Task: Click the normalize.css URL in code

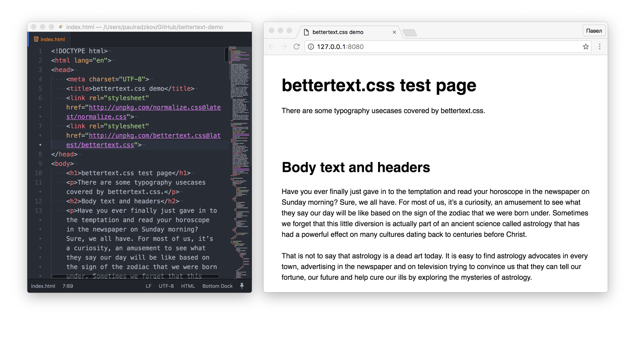Action: point(154,108)
